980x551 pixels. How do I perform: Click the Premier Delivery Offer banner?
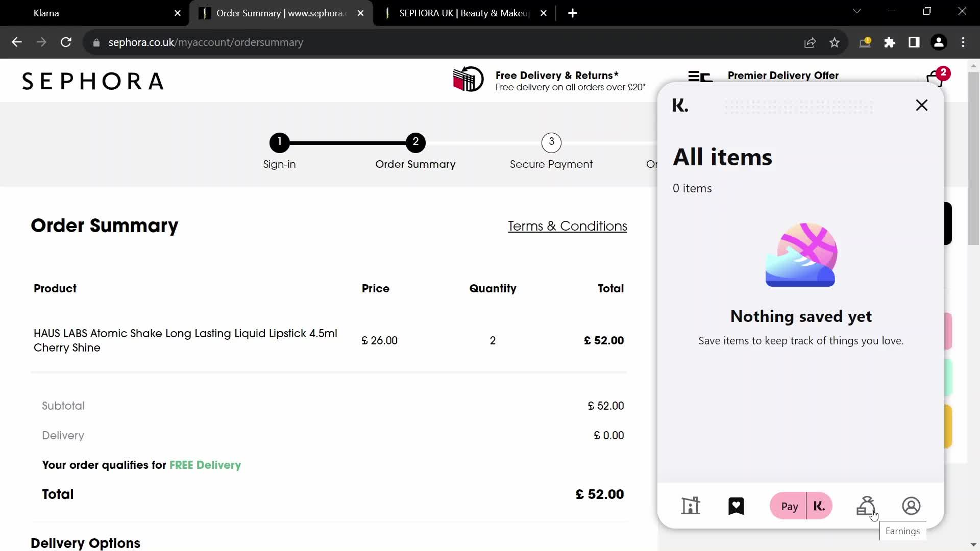coord(782,76)
